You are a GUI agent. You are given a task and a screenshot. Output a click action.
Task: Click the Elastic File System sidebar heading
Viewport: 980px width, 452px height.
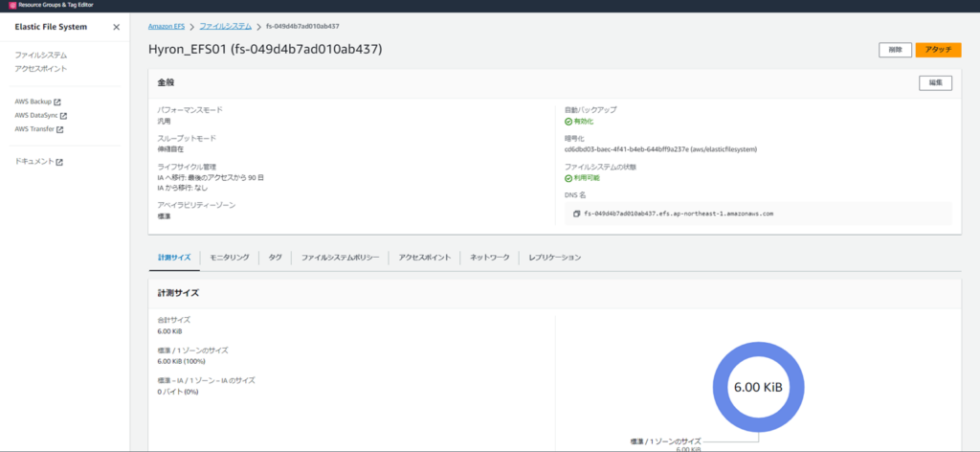pos(51,27)
